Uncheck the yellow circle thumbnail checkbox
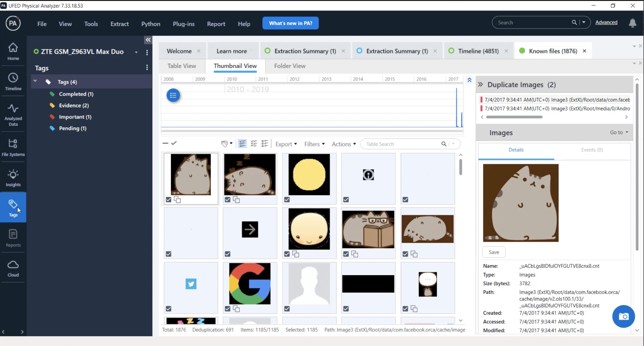644x346 pixels. click(287, 200)
